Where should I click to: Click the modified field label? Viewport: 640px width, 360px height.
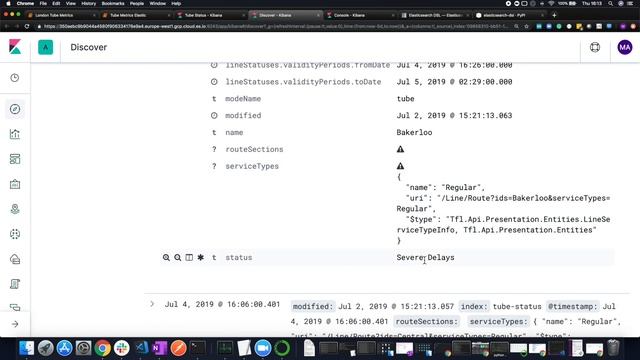(243, 116)
